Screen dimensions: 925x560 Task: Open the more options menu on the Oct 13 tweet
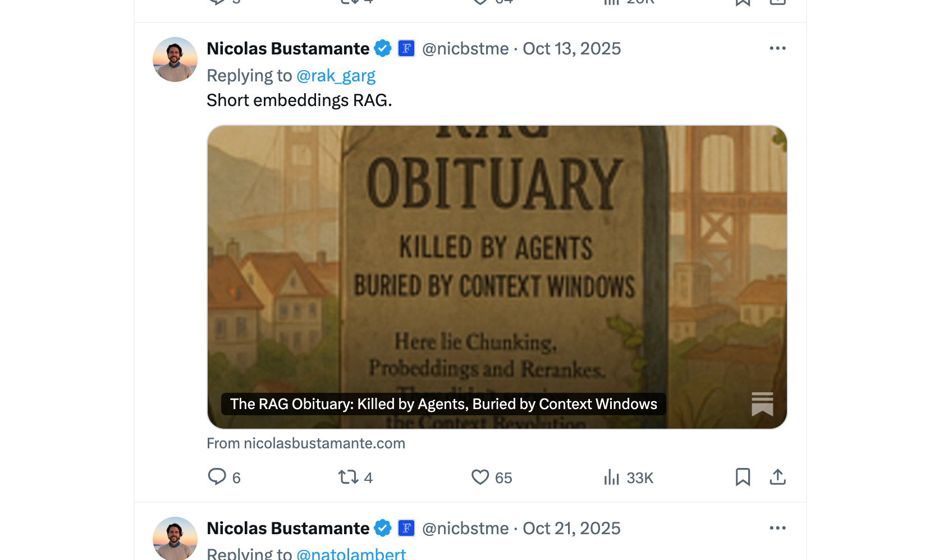777,48
